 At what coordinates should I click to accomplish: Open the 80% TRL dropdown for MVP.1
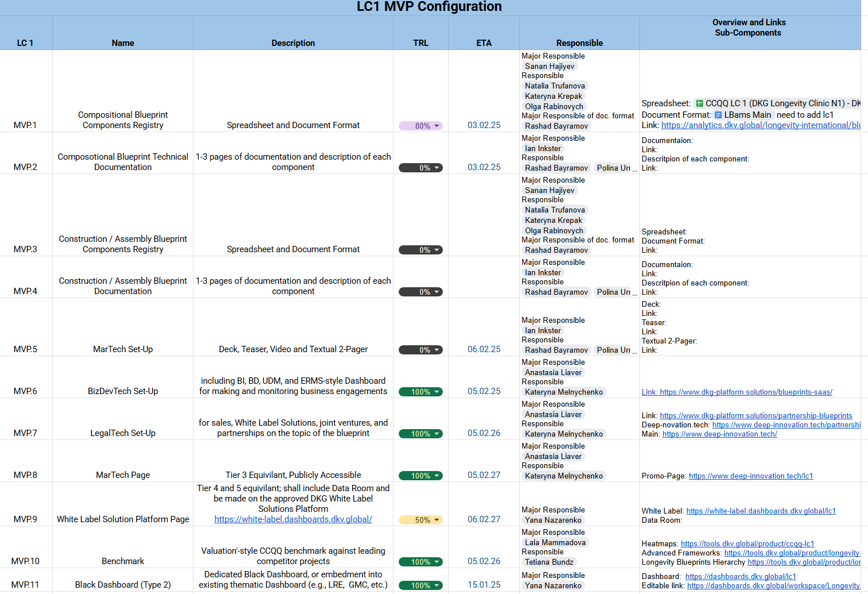tap(437, 126)
